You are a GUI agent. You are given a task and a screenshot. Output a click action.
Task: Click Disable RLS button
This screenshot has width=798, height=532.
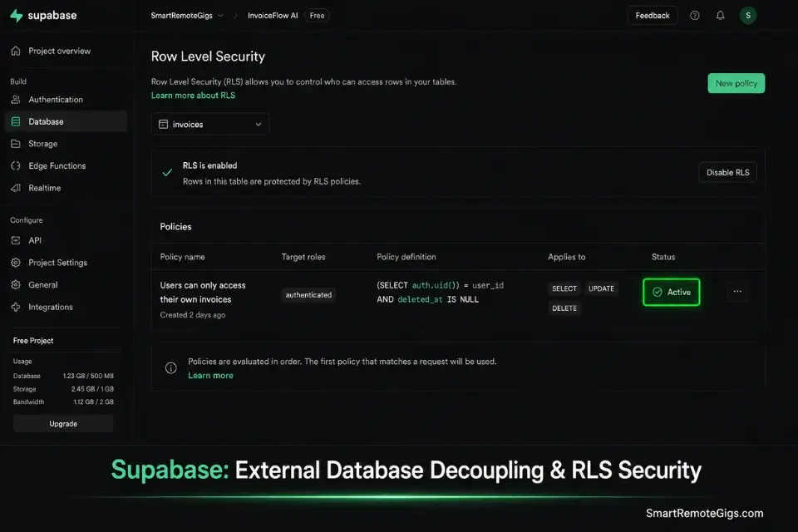728,173
